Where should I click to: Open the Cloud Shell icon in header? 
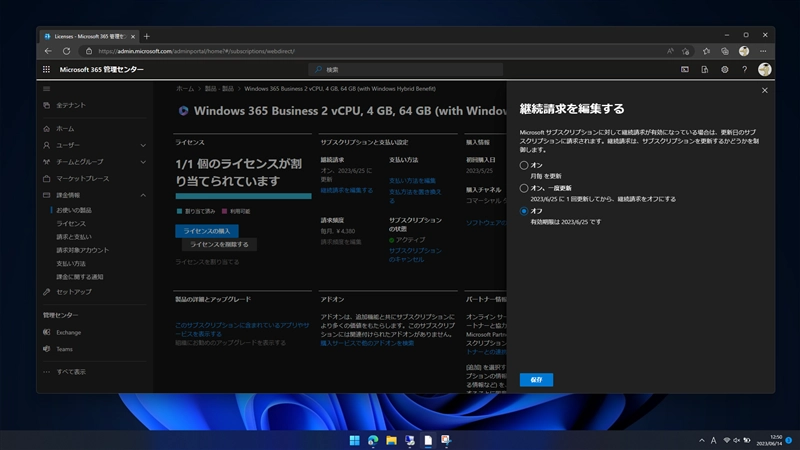point(685,69)
